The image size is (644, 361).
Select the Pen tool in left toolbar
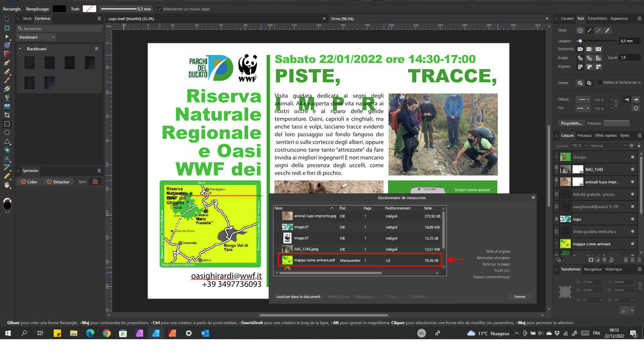point(7,63)
